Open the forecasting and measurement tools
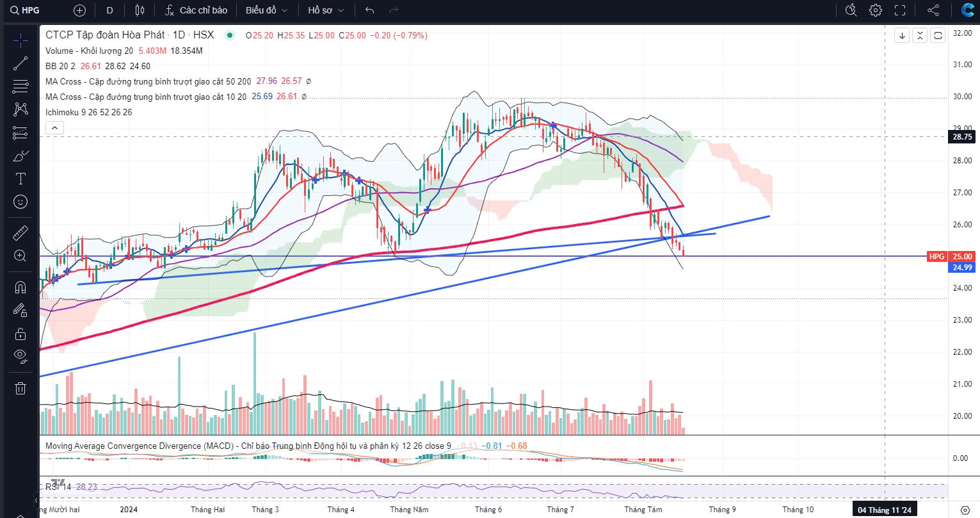 point(20,133)
